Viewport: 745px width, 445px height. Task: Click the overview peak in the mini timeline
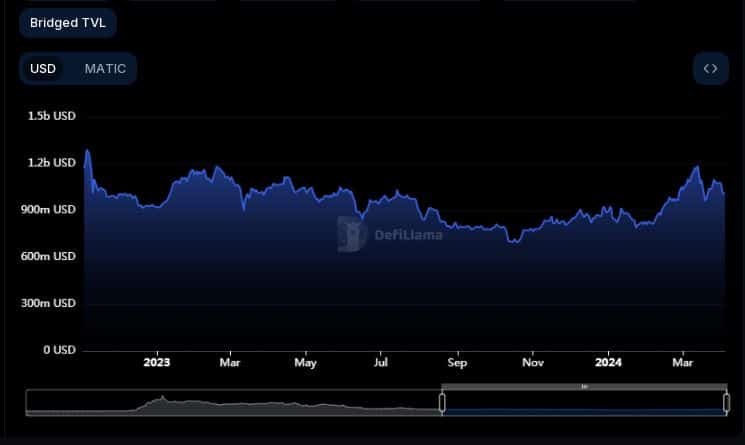coord(162,398)
